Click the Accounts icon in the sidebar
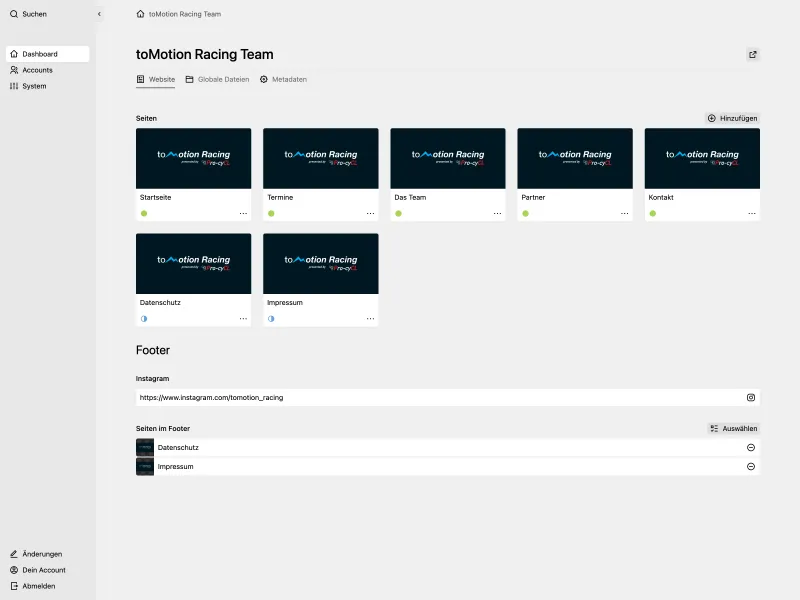Image resolution: width=800 pixels, height=600 pixels. pos(14,70)
